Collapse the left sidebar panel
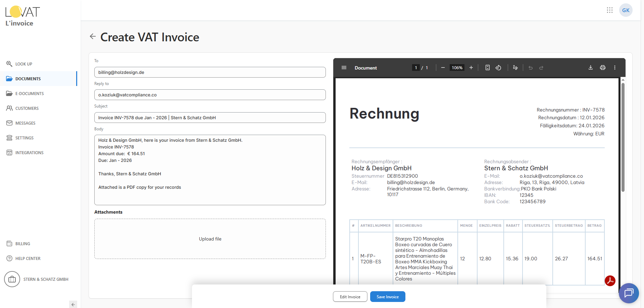The image size is (644, 308). coord(73,304)
